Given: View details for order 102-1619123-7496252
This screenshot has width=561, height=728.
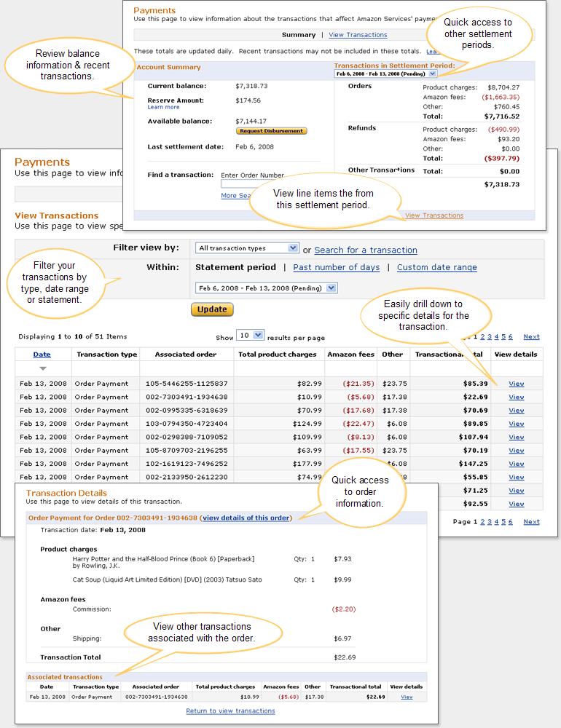Looking at the screenshot, I should pyautogui.click(x=517, y=464).
